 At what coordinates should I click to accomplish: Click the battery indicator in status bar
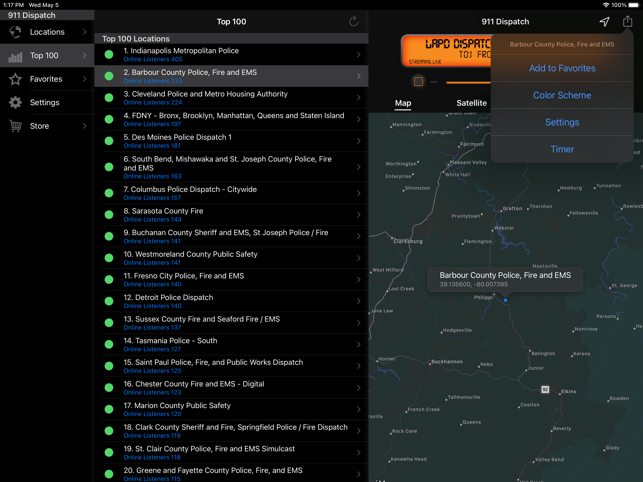coord(634,5)
